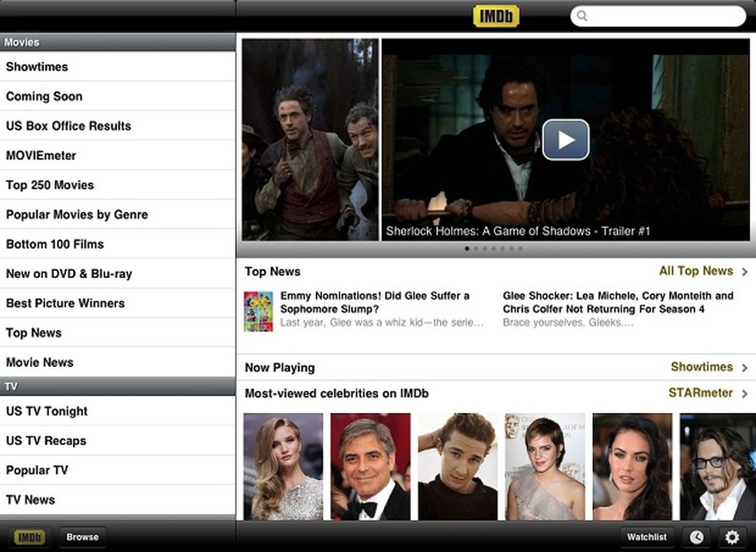The image size is (756, 552).
Task: Select Top News in the sidebar
Action: click(118, 333)
